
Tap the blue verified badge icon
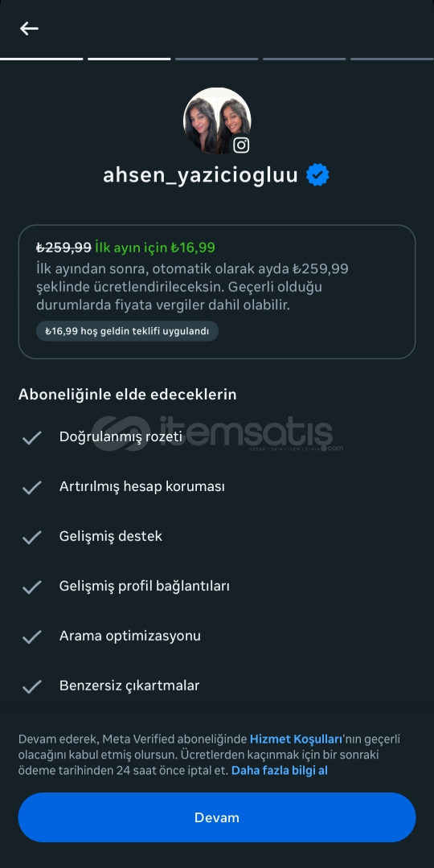click(317, 175)
